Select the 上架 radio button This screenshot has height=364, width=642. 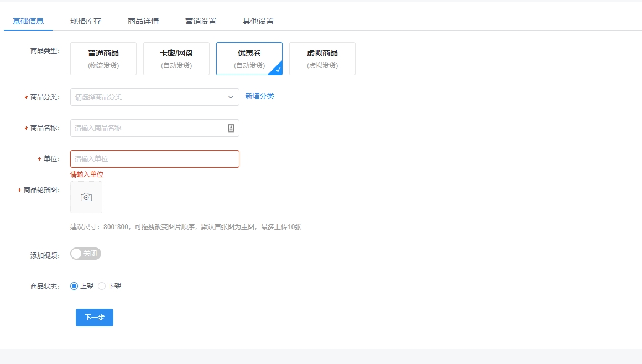[75, 286]
